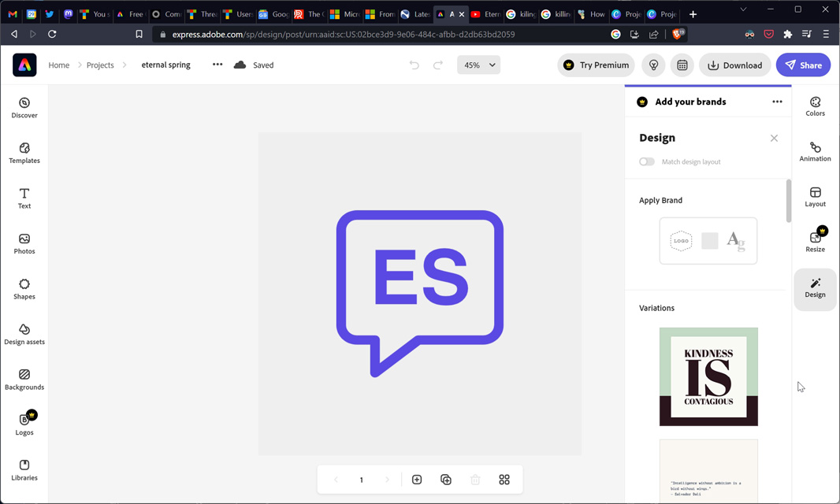This screenshot has width=840, height=504.
Task: Click the grid view pages icon
Action: click(x=504, y=480)
